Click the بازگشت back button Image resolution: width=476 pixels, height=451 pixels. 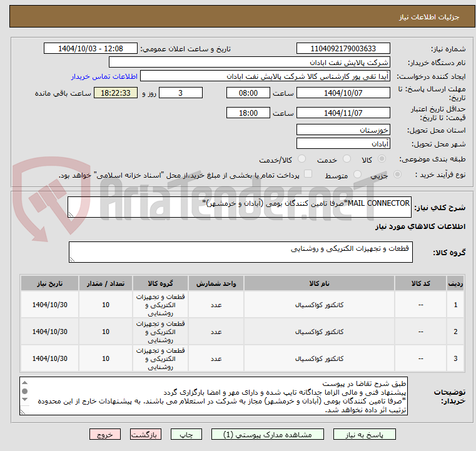click(145, 434)
